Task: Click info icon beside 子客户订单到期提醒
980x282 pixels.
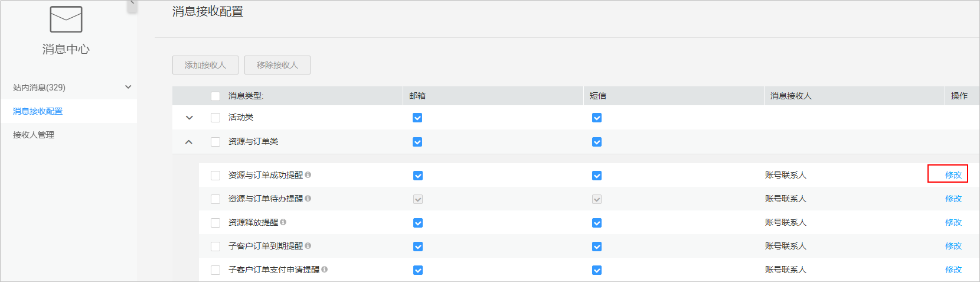Action: click(x=308, y=246)
